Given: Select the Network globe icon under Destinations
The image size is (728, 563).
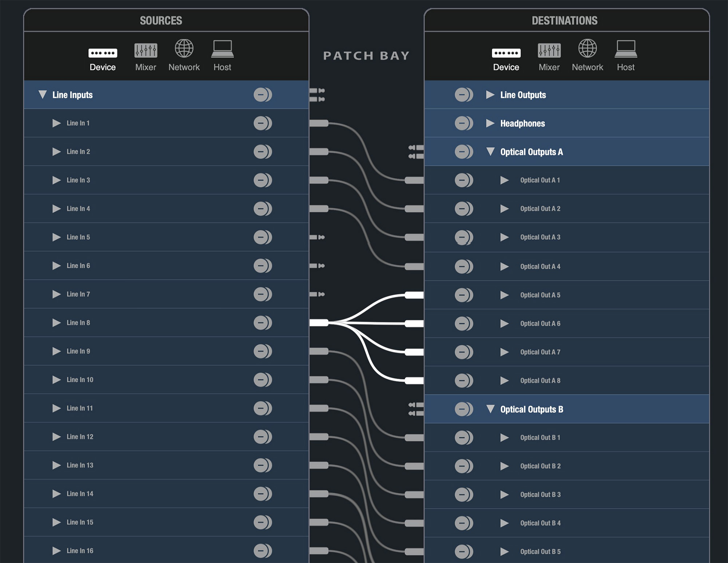Looking at the screenshot, I should (587, 48).
